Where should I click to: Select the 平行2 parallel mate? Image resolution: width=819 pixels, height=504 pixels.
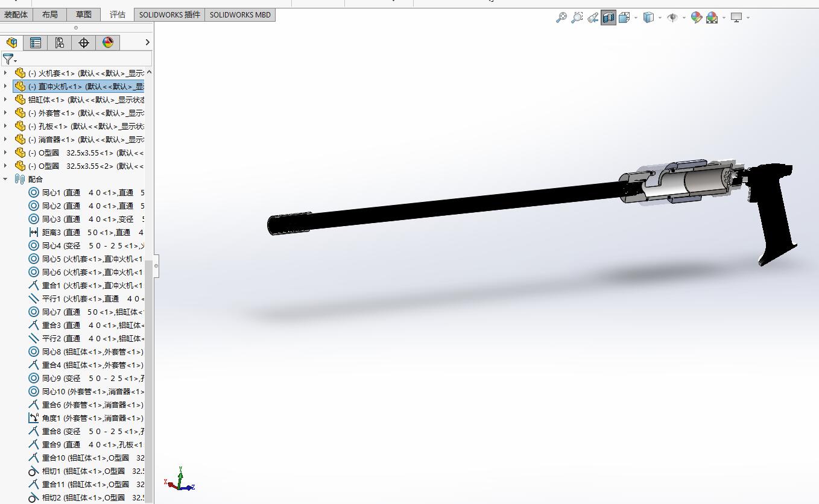86,338
